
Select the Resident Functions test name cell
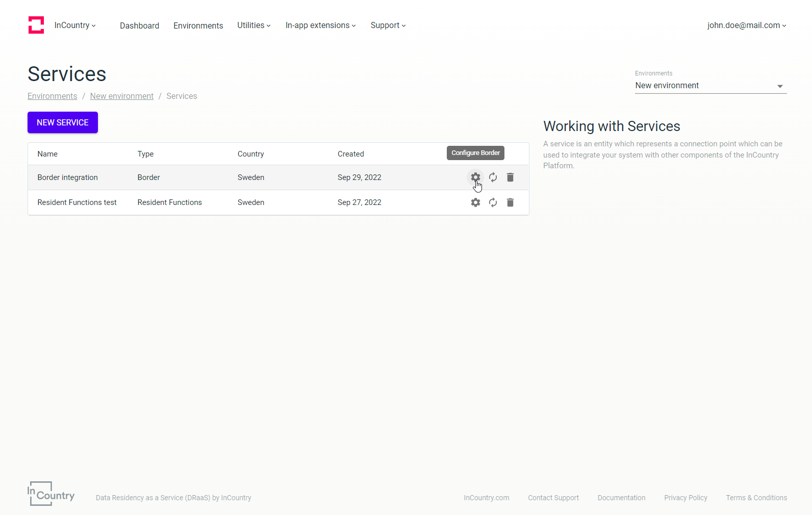(77, 202)
